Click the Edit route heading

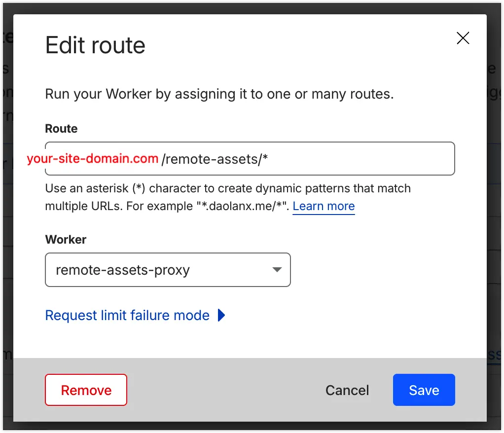pos(95,45)
